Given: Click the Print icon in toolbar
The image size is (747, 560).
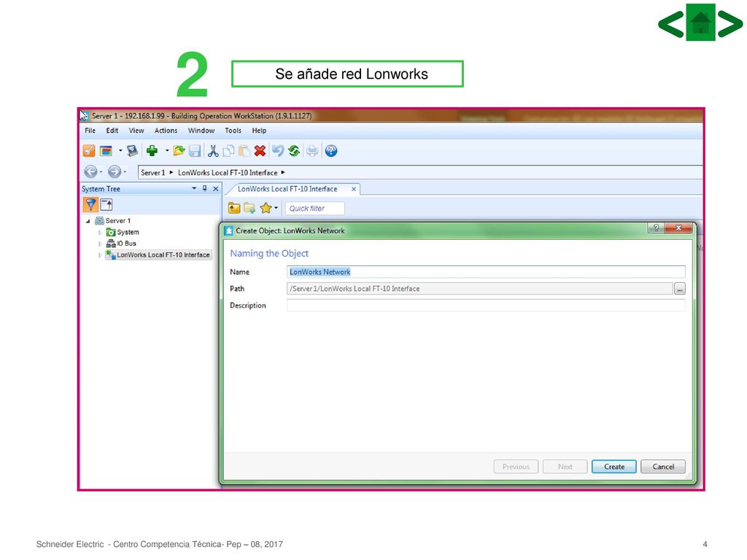Looking at the screenshot, I should [x=312, y=151].
